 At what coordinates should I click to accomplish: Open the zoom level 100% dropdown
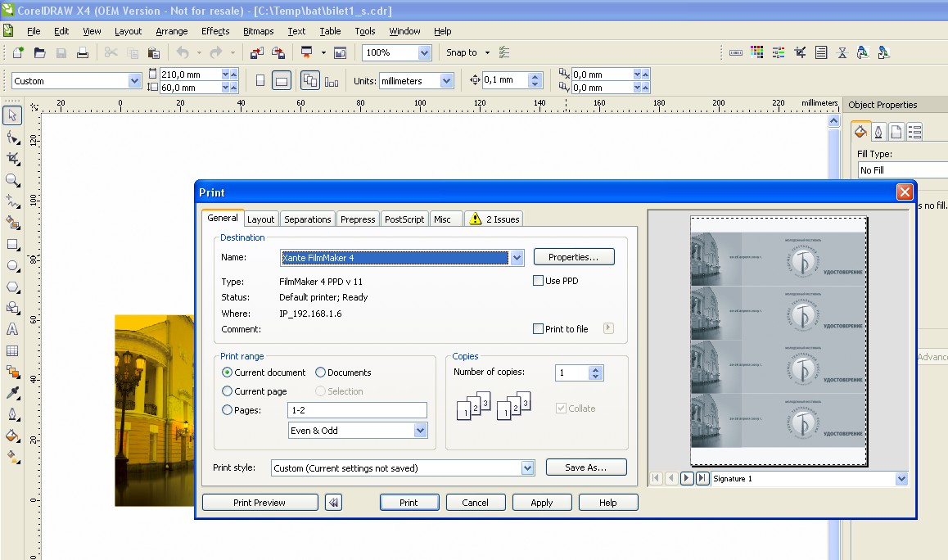click(424, 52)
